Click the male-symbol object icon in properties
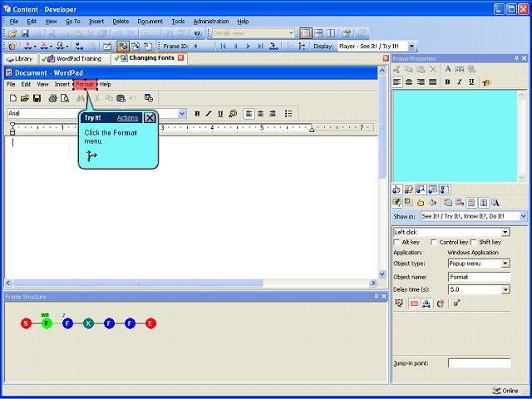 [457, 303]
